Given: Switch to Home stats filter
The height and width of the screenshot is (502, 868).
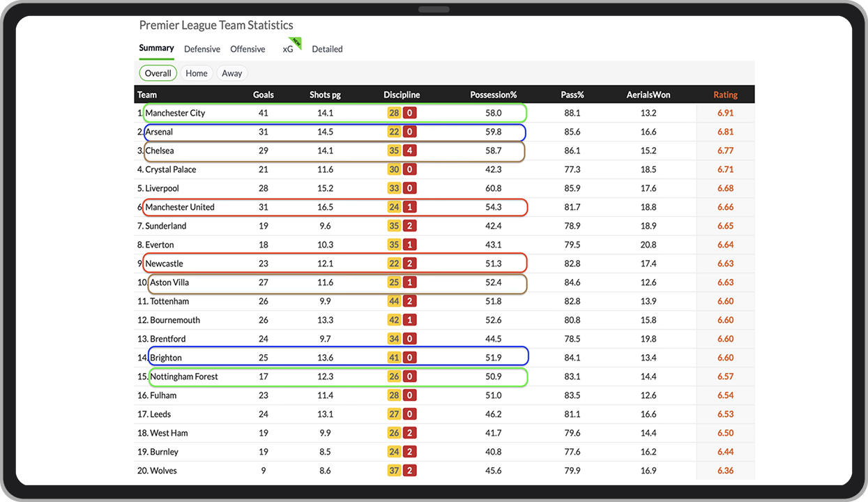Looking at the screenshot, I should coord(197,73).
